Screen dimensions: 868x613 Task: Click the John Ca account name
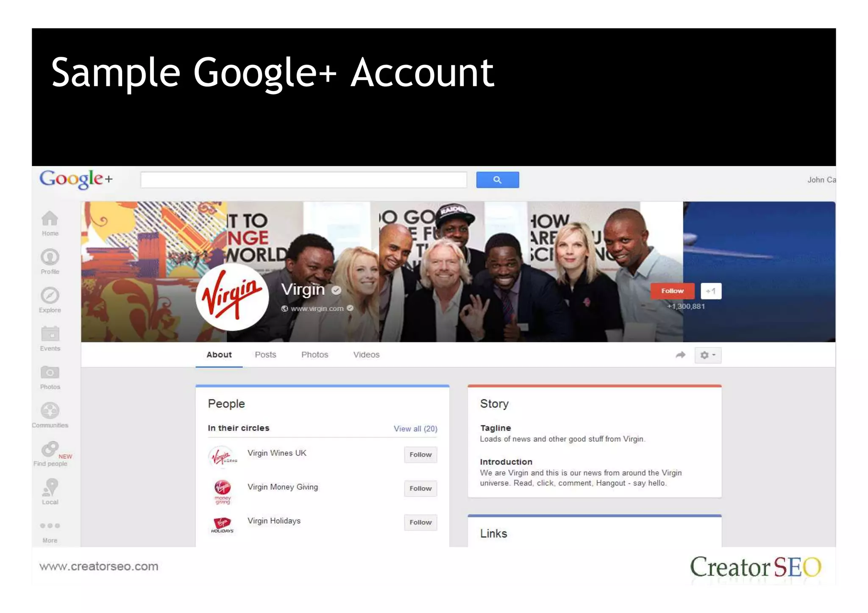click(x=821, y=180)
